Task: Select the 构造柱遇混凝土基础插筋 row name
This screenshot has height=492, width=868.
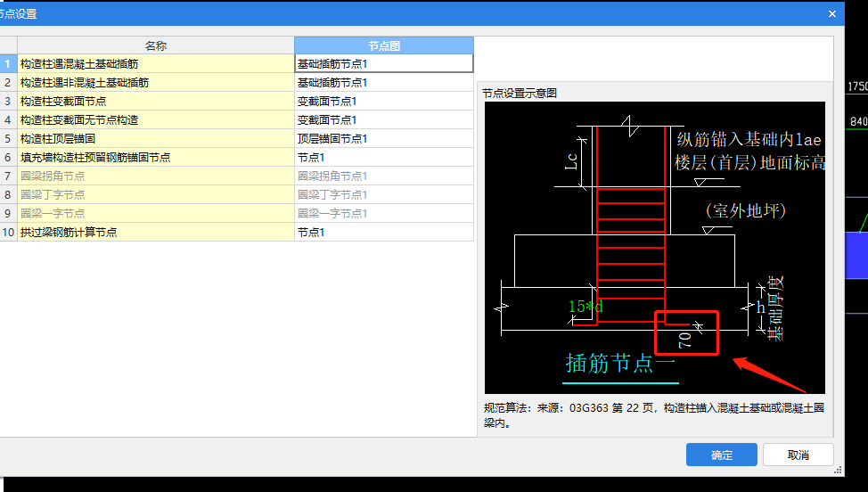Action: click(x=156, y=63)
